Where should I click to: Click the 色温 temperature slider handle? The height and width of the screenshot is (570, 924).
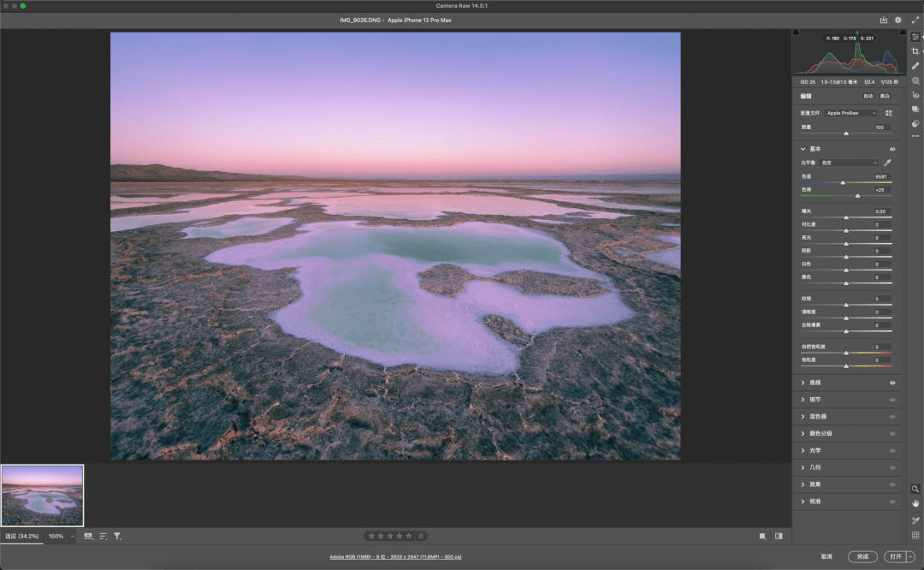843,182
